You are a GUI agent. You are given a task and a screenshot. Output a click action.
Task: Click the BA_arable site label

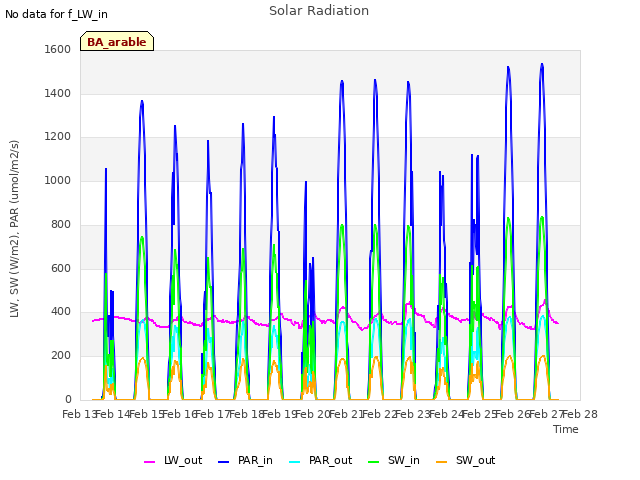(117, 42)
